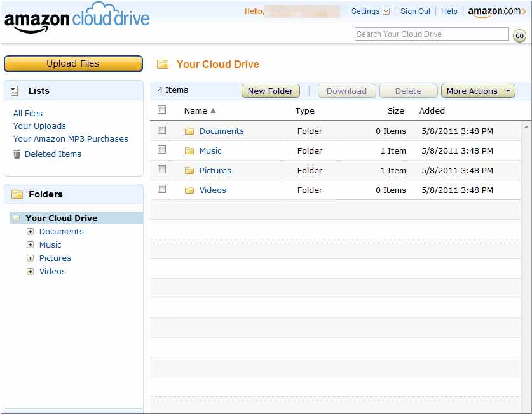The width and height of the screenshot is (532, 414).
Task: Click "1 Item" size in Music row
Action: click(393, 151)
